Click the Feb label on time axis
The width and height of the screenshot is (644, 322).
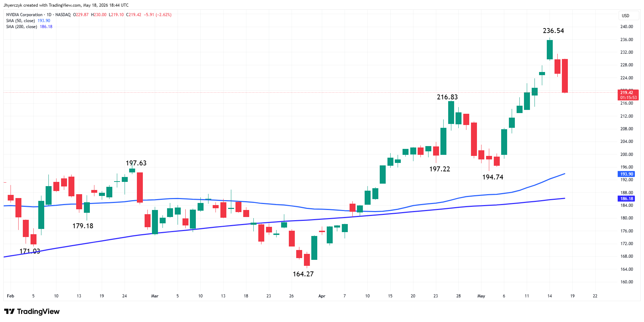tap(11, 296)
